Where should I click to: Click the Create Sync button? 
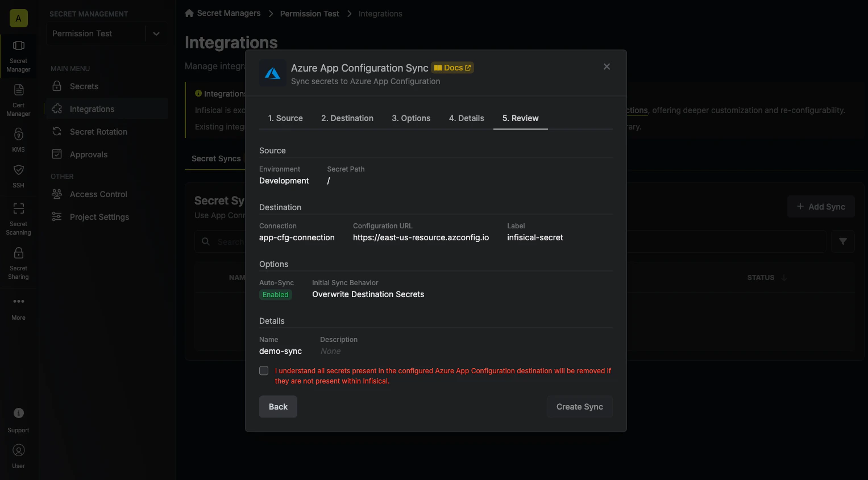(580, 407)
